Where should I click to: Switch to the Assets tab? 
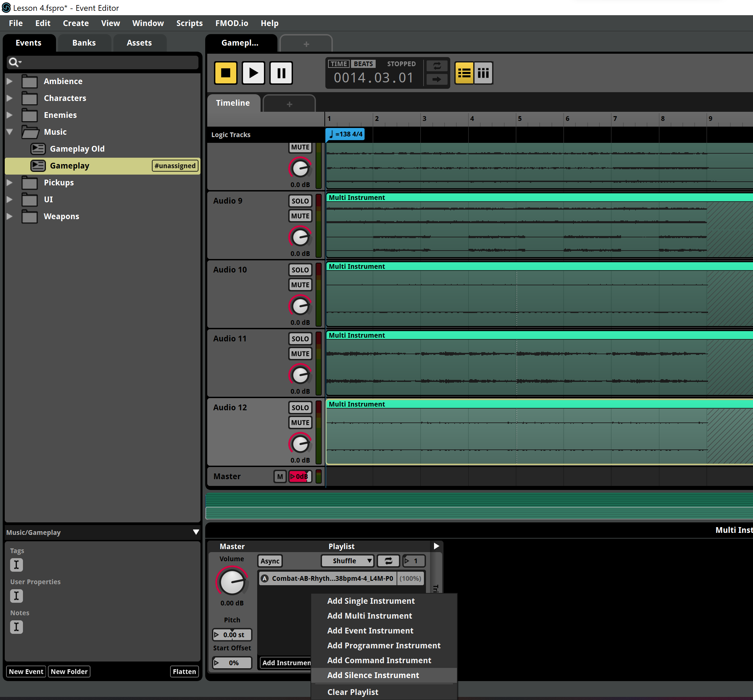tap(139, 43)
